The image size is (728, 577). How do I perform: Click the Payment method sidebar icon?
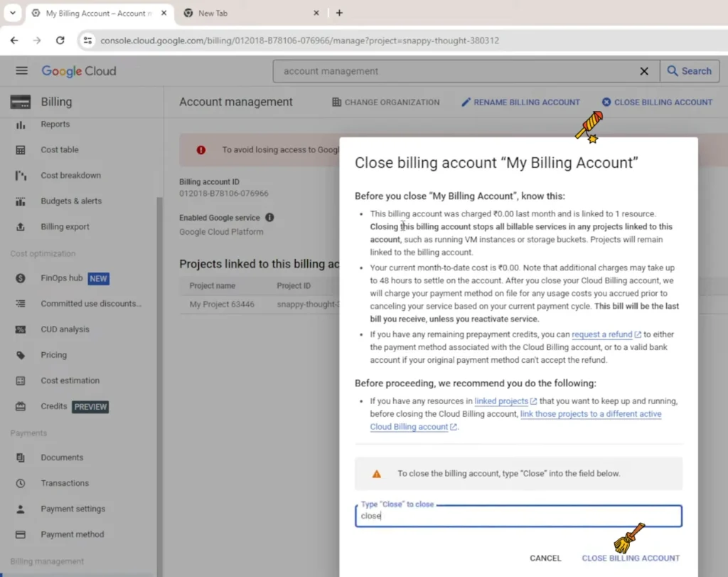21,534
